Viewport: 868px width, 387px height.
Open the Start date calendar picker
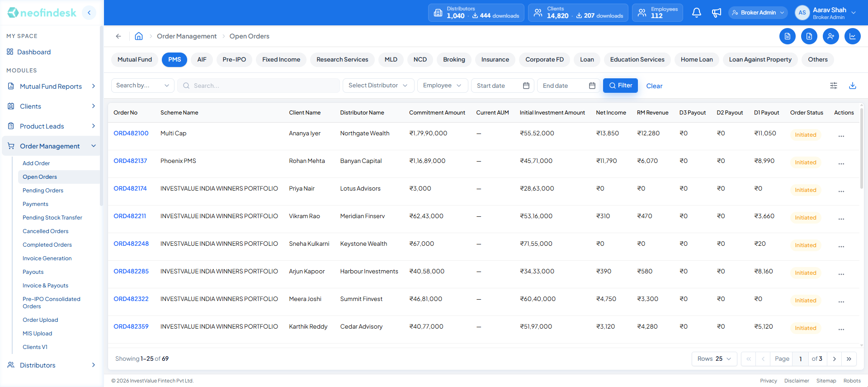(526, 86)
